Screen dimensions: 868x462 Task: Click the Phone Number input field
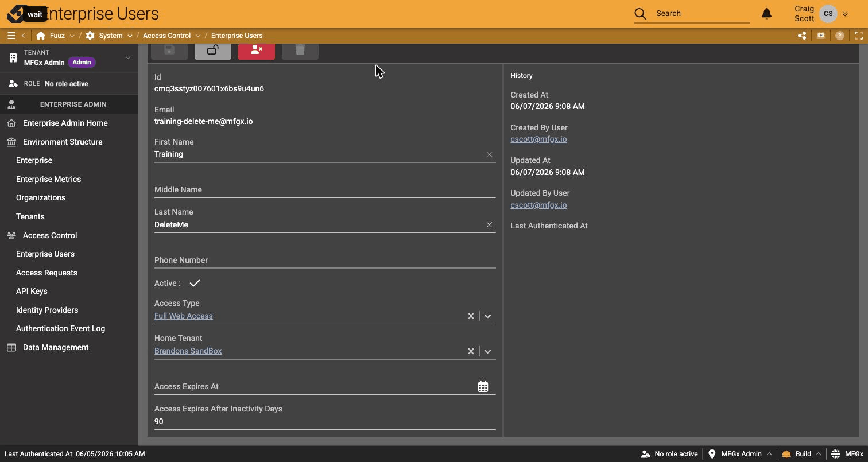click(325, 260)
